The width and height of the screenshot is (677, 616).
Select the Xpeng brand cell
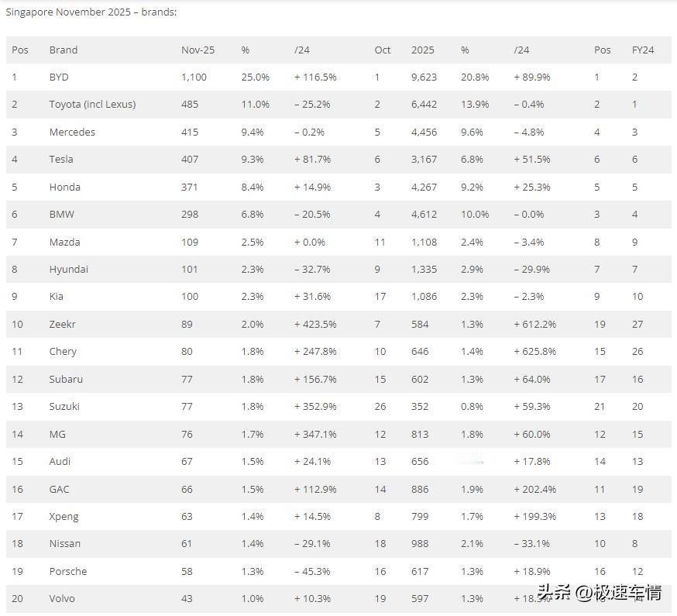click(64, 517)
